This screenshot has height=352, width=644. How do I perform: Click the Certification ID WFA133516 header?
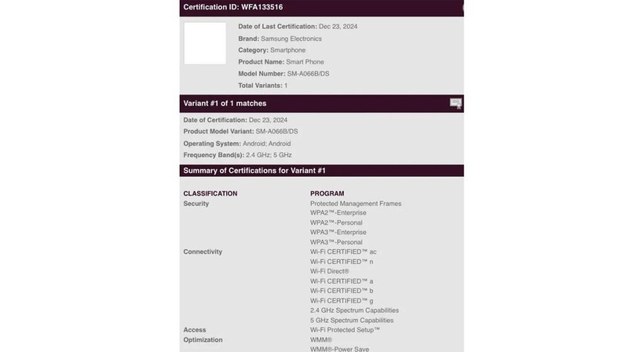click(x=233, y=8)
